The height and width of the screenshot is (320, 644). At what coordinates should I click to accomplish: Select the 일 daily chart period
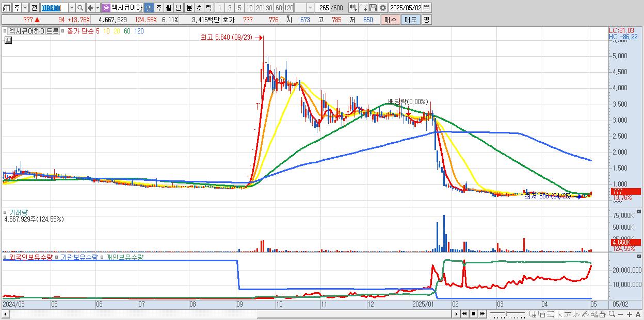pos(149,8)
